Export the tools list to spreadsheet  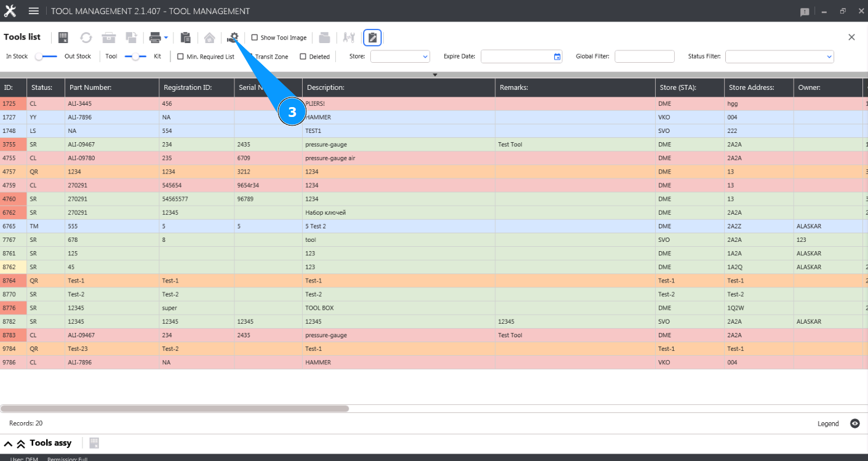63,38
